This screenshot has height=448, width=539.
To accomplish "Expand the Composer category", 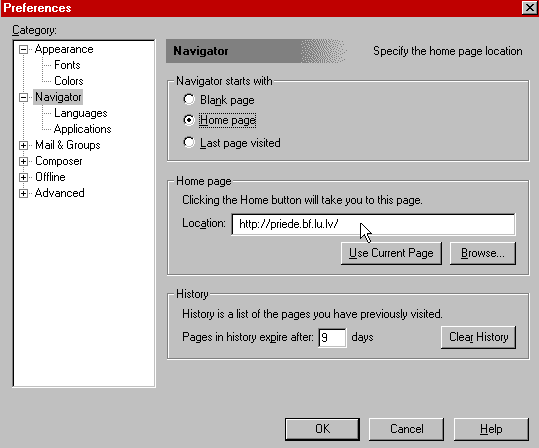I will [x=23, y=161].
